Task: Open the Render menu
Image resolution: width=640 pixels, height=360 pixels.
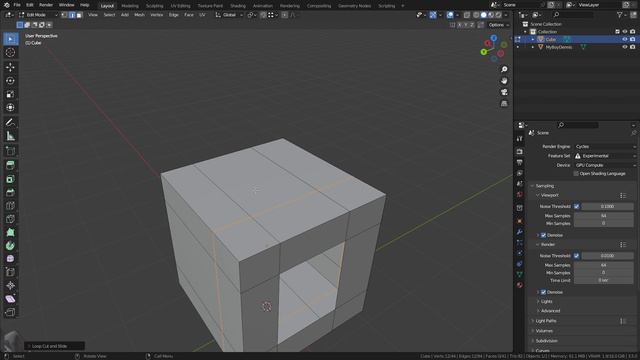Action: 46,5
